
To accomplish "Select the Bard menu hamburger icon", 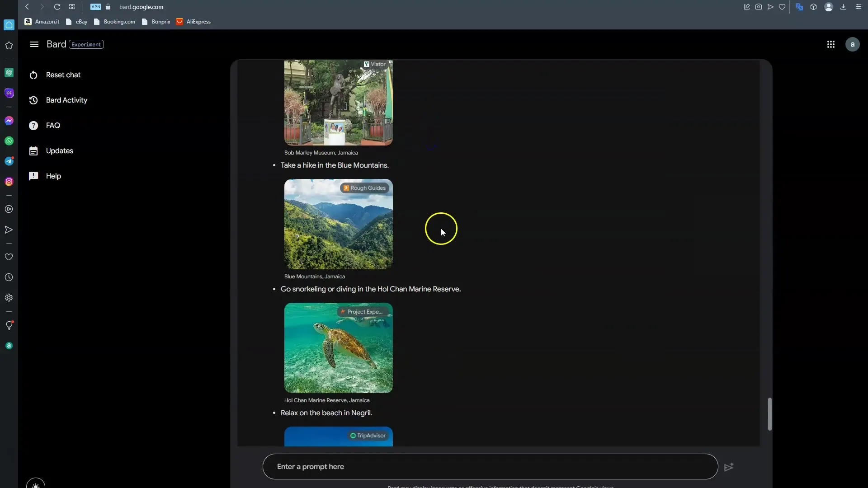I will (34, 43).
